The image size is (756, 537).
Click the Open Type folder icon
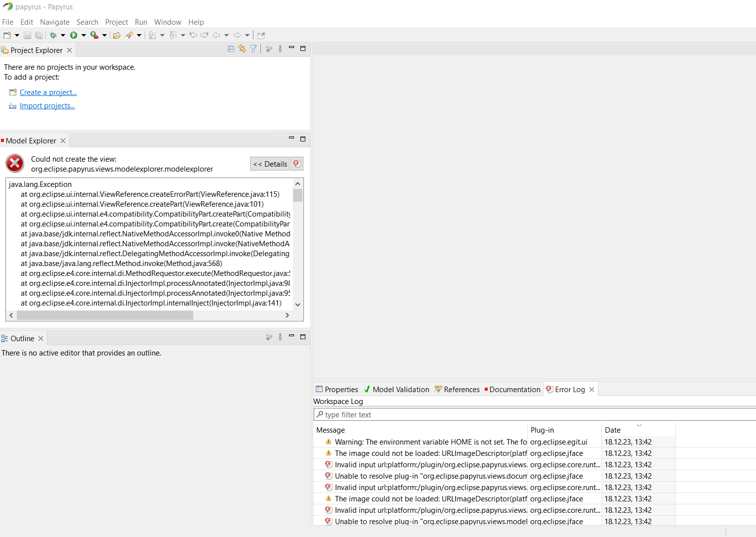coord(117,35)
